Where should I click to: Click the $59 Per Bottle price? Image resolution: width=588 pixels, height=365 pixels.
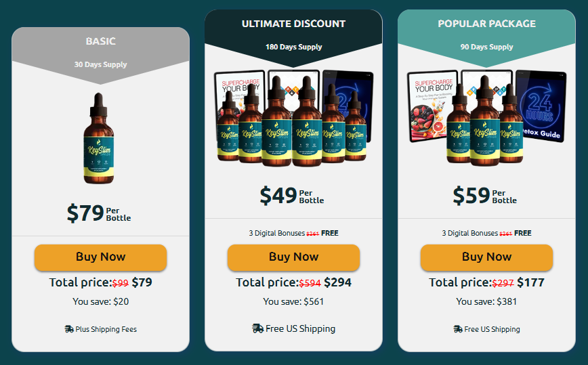point(485,196)
